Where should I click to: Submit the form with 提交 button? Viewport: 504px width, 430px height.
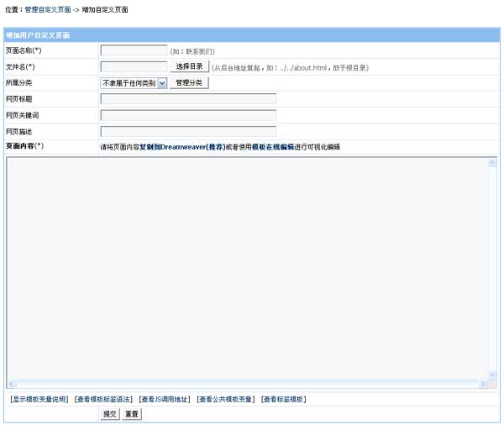109,414
